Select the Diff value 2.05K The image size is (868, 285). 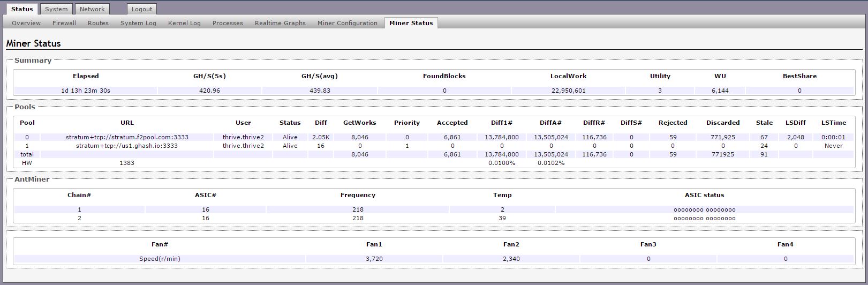(x=321, y=137)
